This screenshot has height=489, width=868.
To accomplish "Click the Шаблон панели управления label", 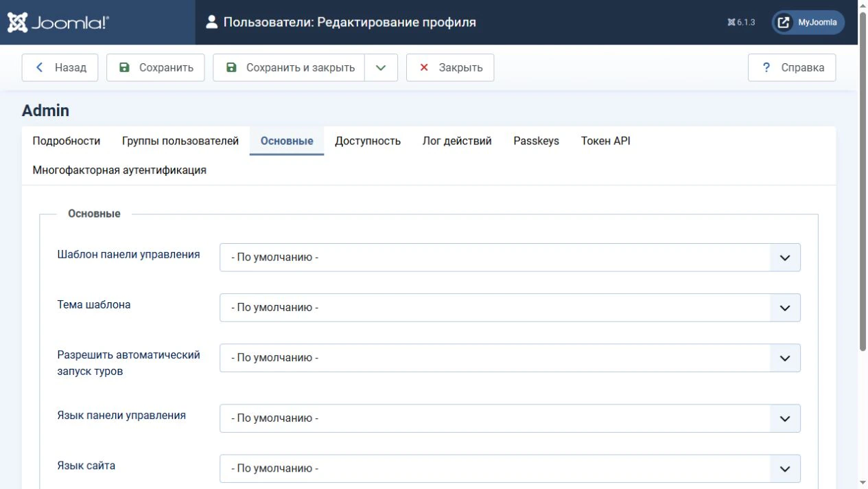I will [128, 254].
